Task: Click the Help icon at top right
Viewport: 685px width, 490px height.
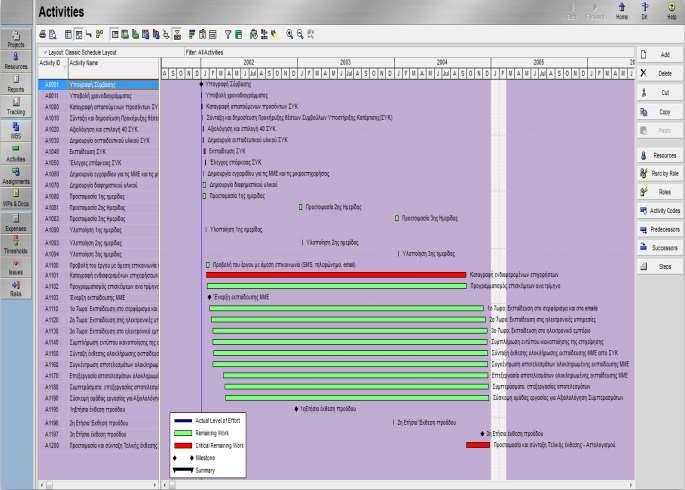Action: (672, 11)
